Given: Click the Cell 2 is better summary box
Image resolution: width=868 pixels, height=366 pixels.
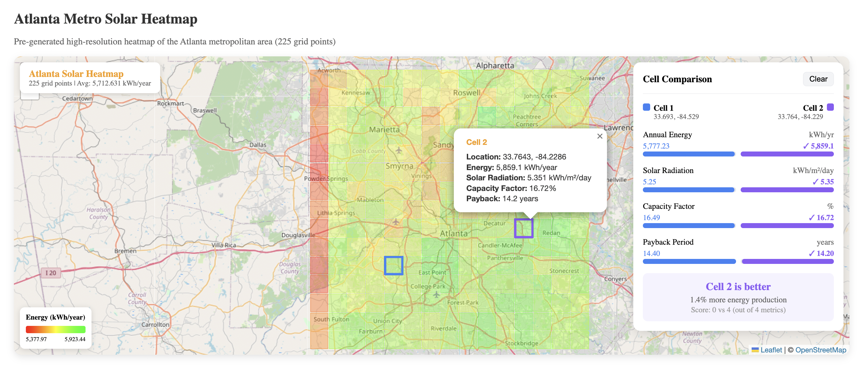Looking at the screenshot, I should (738, 297).
